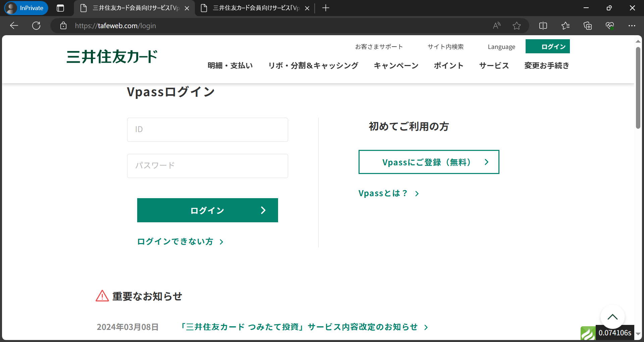The height and width of the screenshot is (342, 644).
Task: Open ログインできない方 help link
Action: coord(180,241)
